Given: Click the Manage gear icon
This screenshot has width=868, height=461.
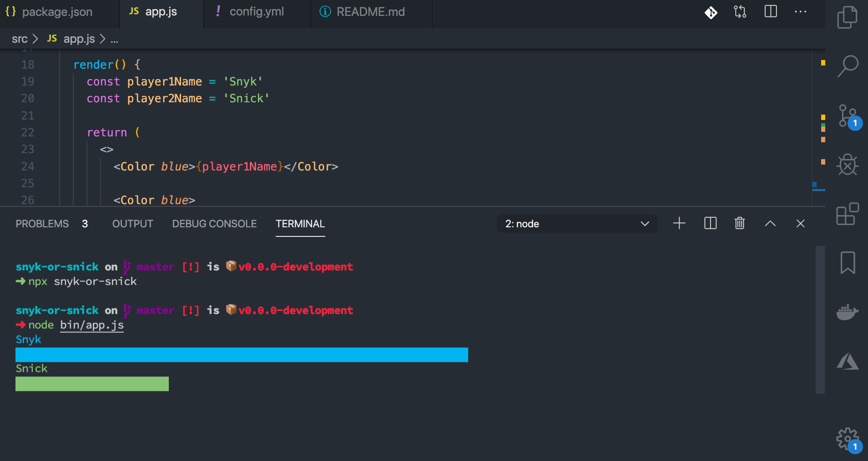Looking at the screenshot, I should [x=847, y=439].
